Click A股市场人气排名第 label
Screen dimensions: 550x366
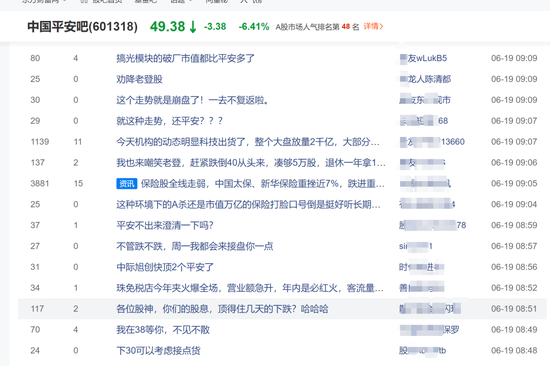[308, 27]
